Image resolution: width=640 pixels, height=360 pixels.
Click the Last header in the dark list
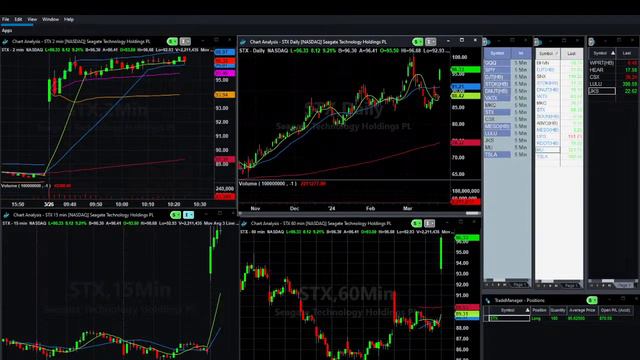point(627,53)
